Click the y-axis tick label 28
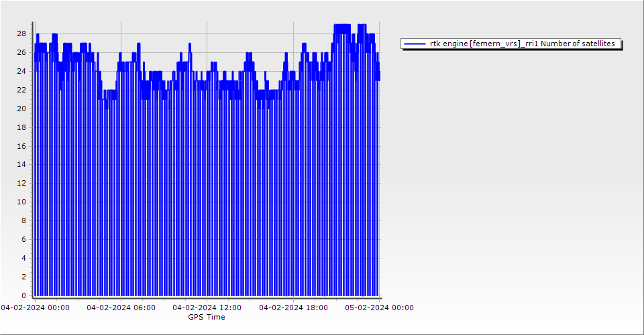The width and height of the screenshot is (644, 335). [x=21, y=33]
